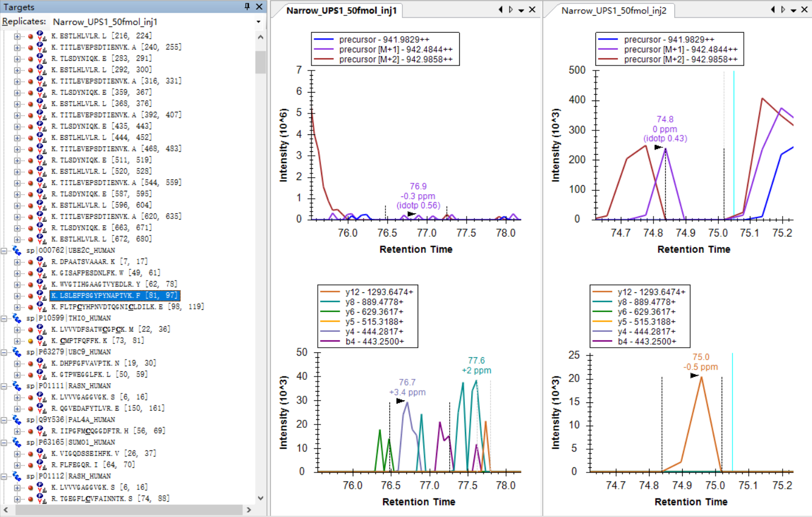The image size is (812, 517).
Task: Switch to the Narrow_UPS1_50fmol_inj2 tab
Action: tap(613, 11)
